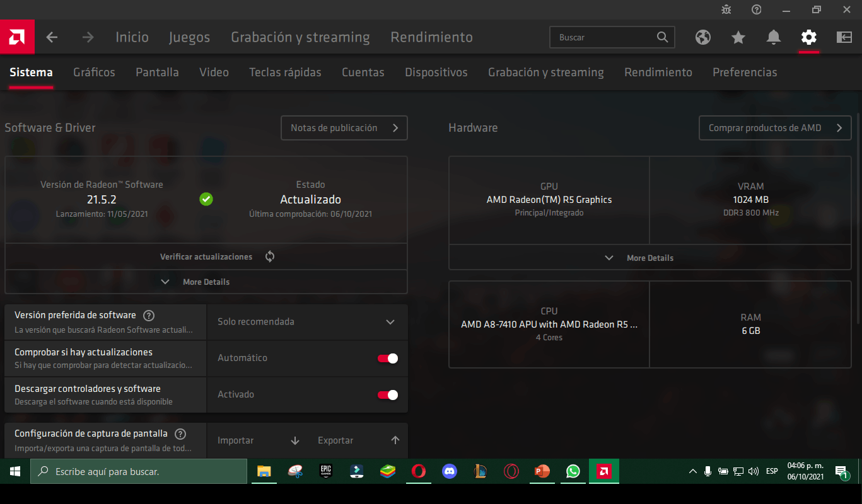Open notifications bell icon
Screen dimensions: 862x504
(x=774, y=37)
